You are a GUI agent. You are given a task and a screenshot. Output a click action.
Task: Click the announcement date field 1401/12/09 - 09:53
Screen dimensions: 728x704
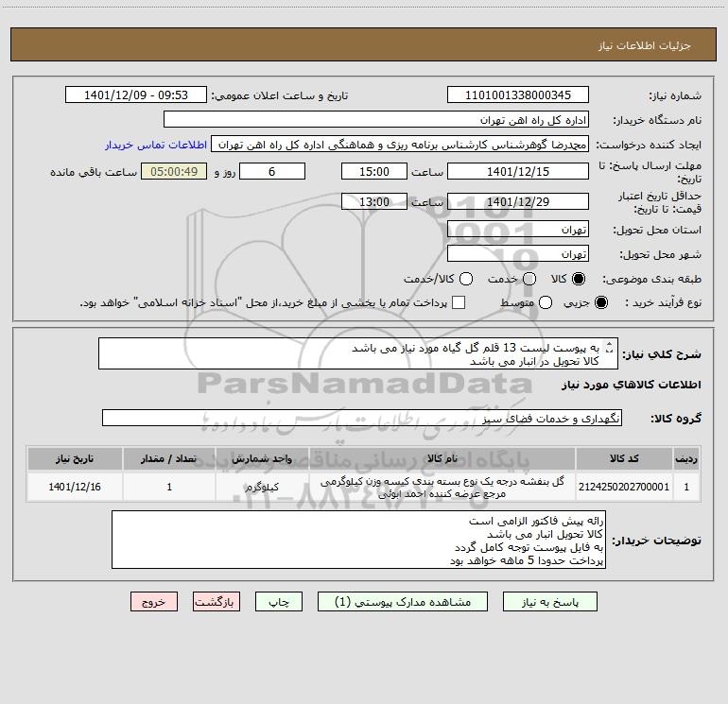136,95
